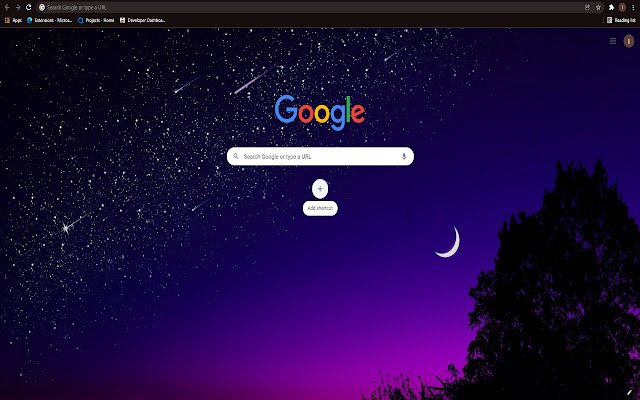This screenshot has width=640, height=400.
Task: Open the Developer Dashboard bookmark
Action: pos(142,20)
